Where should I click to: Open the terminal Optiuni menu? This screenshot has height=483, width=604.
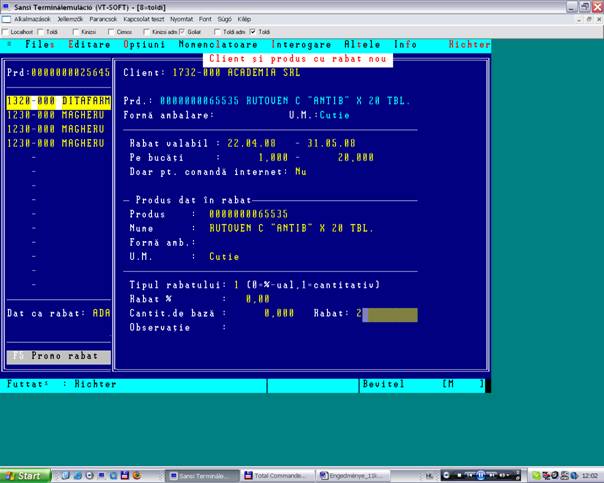(144, 45)
